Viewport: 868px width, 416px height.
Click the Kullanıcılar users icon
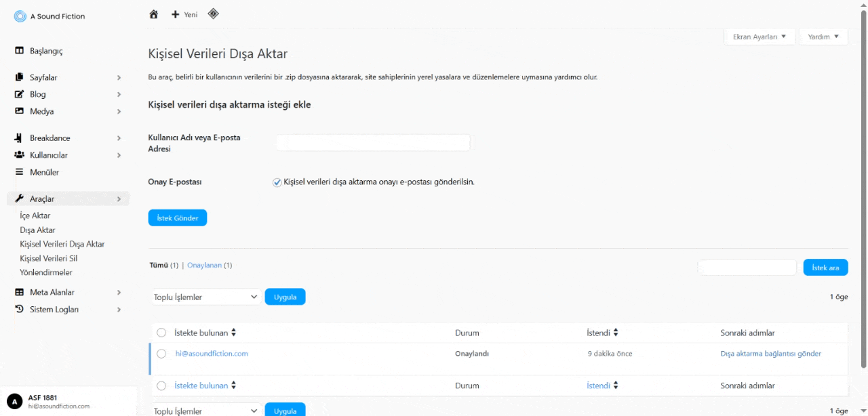click(x=19, y=155)
